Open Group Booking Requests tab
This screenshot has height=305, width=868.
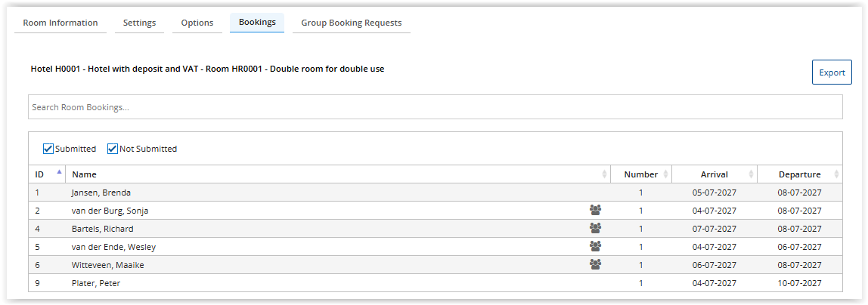click(x=352, y=23)
